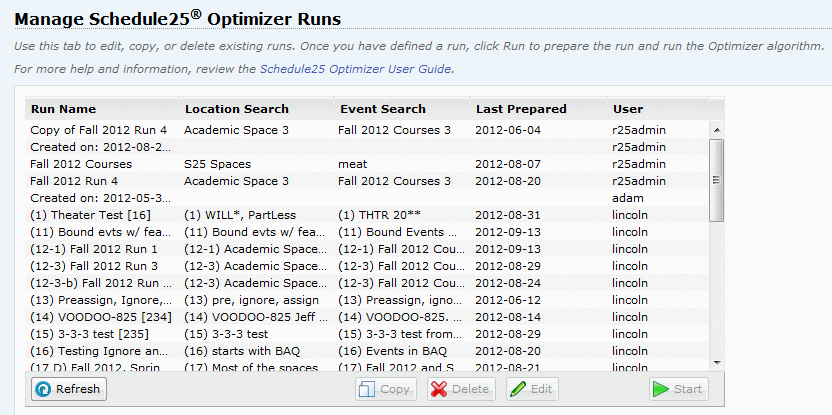Viewport: 832px width, 415px height.
Task: Click the 2012-06-12 last prepared date
Action: coord(508,300)
